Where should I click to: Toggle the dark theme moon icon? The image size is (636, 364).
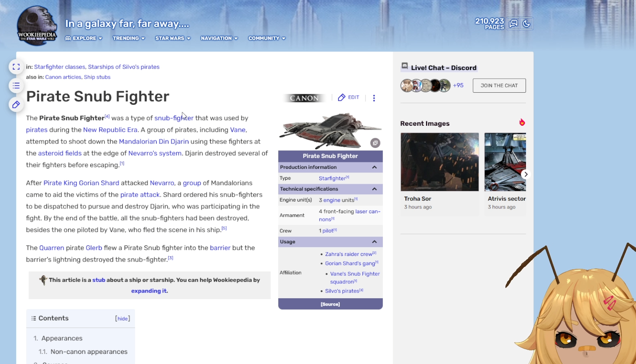[526, 23]
